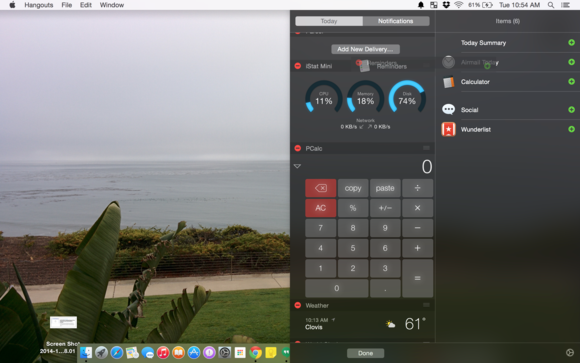Open the Hangouts menu
Image resolution: width=580 pixels, height=363 pixels.
39,5
